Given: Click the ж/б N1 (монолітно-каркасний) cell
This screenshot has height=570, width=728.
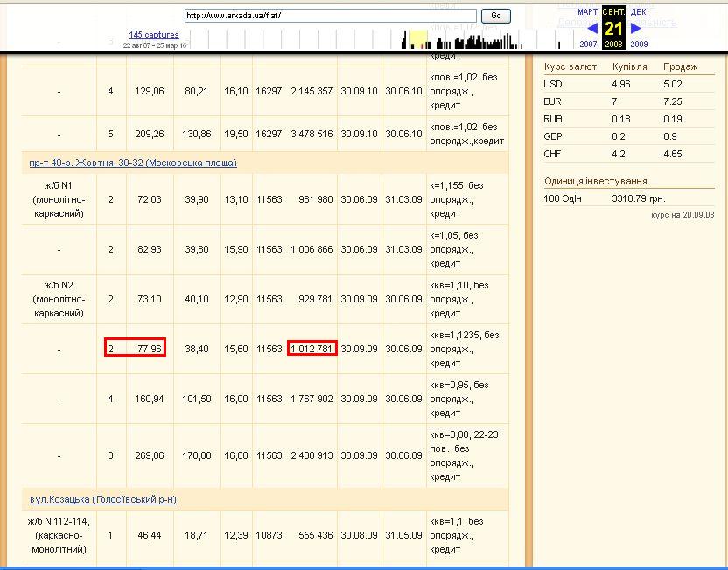Looking at the screenshot, I should click(59, 199).
